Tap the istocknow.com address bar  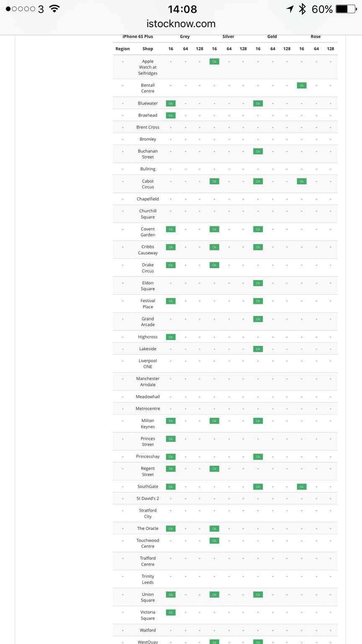[x=181, y=24]
